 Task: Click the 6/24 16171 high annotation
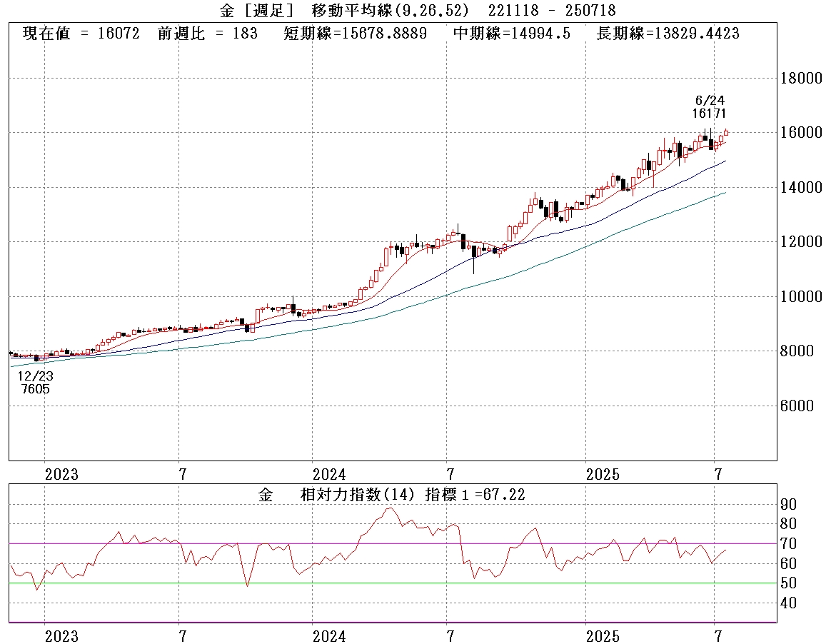click(710, 107)
